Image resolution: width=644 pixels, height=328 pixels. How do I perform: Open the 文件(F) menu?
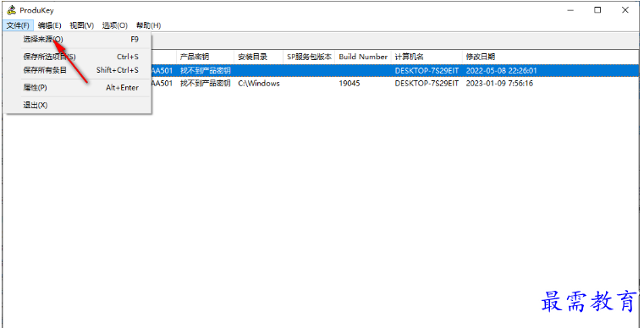[x=18, y=25]
